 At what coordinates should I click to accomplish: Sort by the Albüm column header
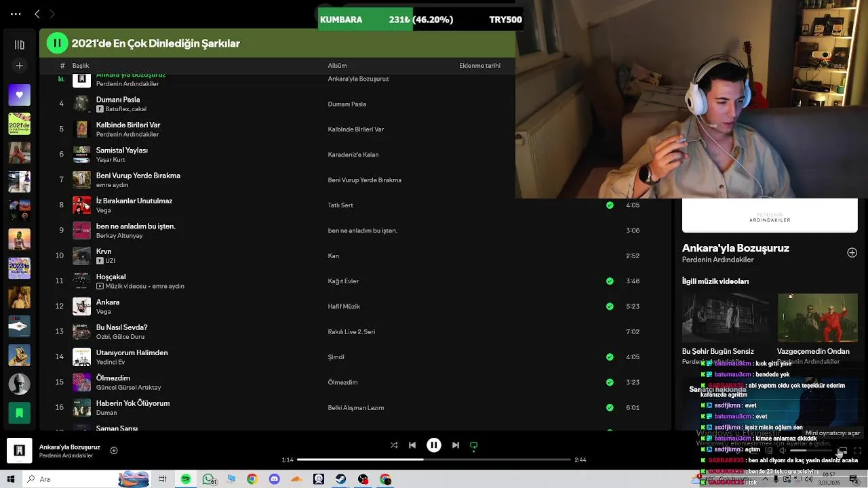coord(337,66)
